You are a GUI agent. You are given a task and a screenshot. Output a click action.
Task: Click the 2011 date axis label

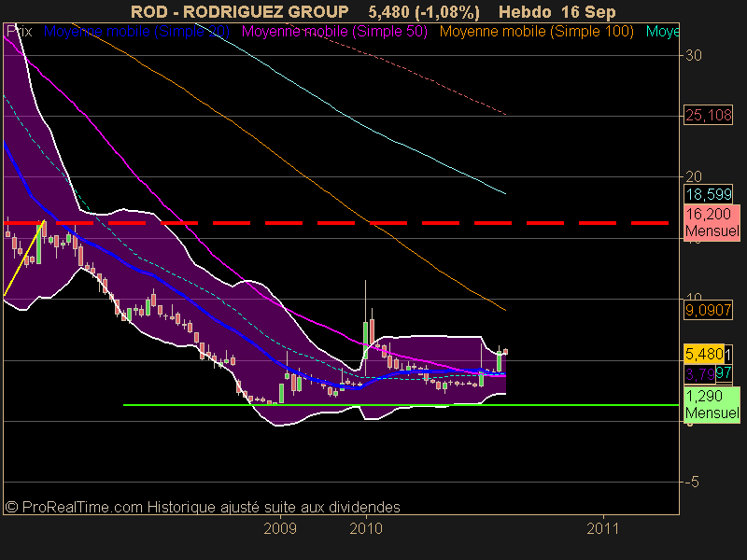coord(602,528)
